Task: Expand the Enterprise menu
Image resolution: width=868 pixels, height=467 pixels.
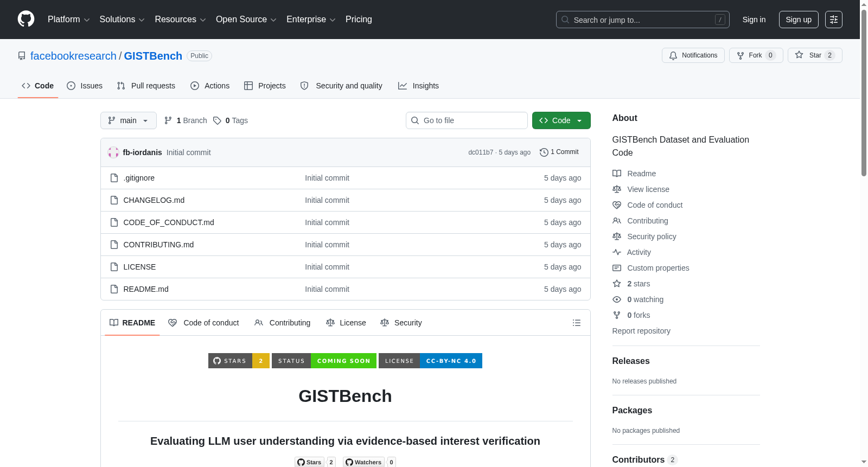Action: [x=311, y=20]
